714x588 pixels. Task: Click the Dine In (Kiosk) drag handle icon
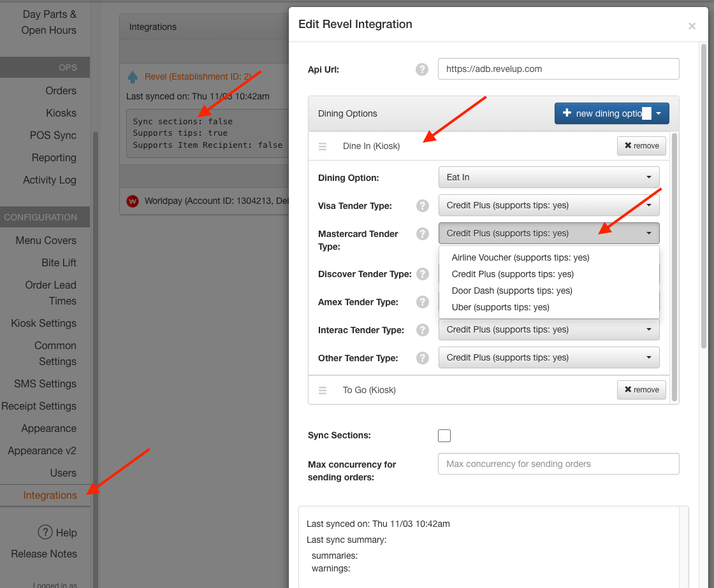click(x=323, y=147)
